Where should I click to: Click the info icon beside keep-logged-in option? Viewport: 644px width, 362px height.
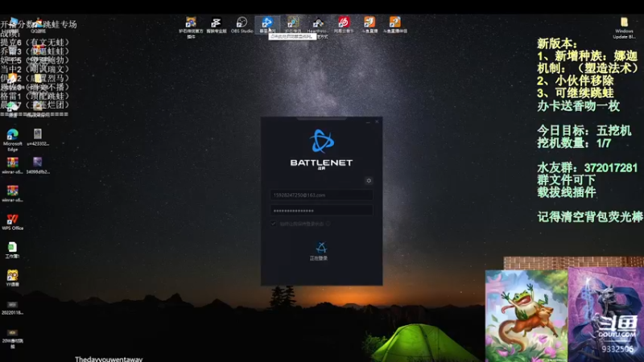pyautogui.click(x=328, y=224)
